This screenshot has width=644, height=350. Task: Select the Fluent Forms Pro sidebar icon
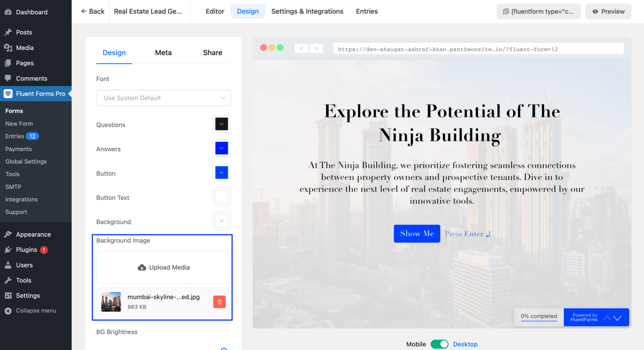coord(8,94)
